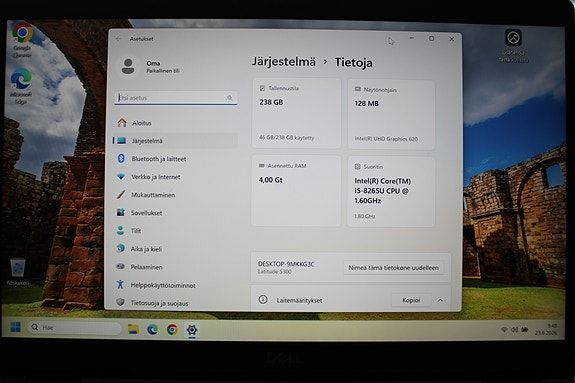
Task: Open the Wi-Fi tray icon
Action: tap(504, 330)
